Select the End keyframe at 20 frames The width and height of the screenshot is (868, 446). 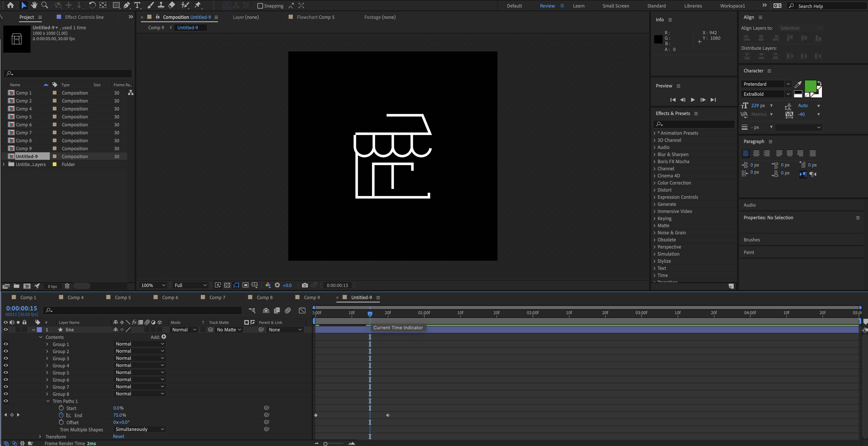(x=388, y=415)
